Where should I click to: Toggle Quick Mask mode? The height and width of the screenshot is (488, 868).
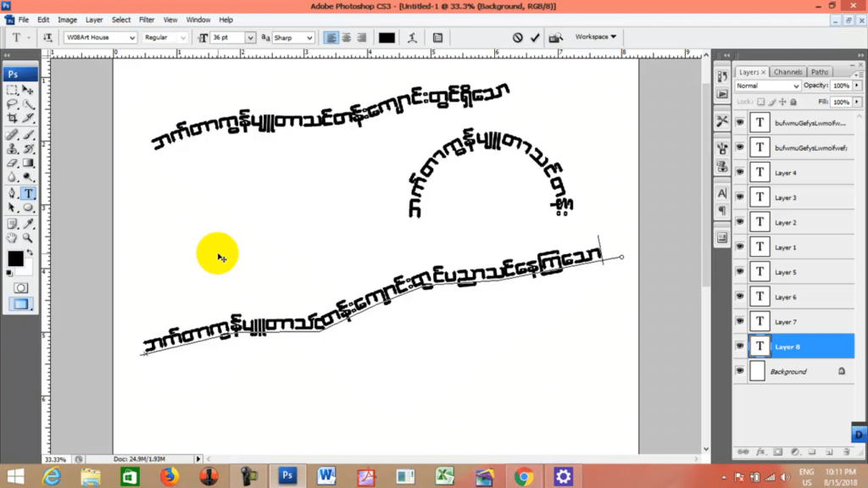(20, 288)
